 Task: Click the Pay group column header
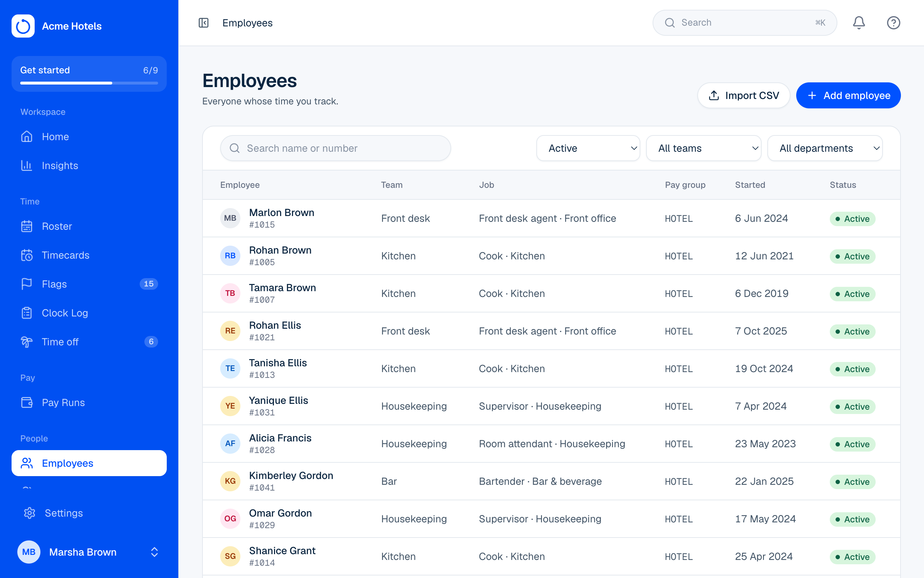tap(685, 185)
